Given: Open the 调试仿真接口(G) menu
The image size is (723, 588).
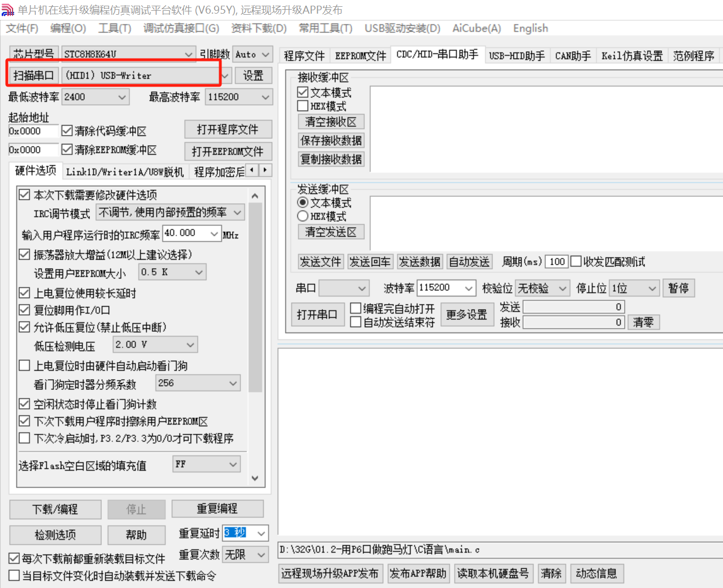Looking at the screenshot, I should (x=181, y=28).
